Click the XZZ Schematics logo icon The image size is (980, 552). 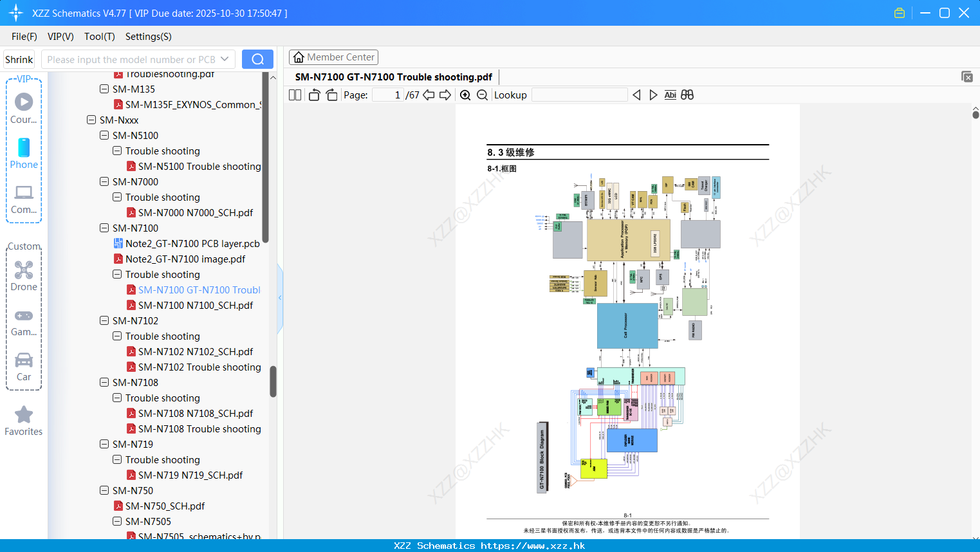(16, 13)
